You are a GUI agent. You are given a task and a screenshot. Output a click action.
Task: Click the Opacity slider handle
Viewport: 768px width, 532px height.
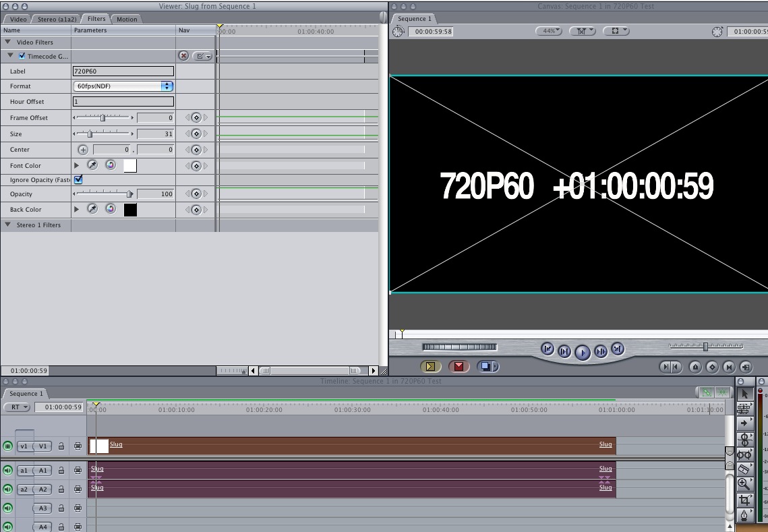tap(129, 194)
